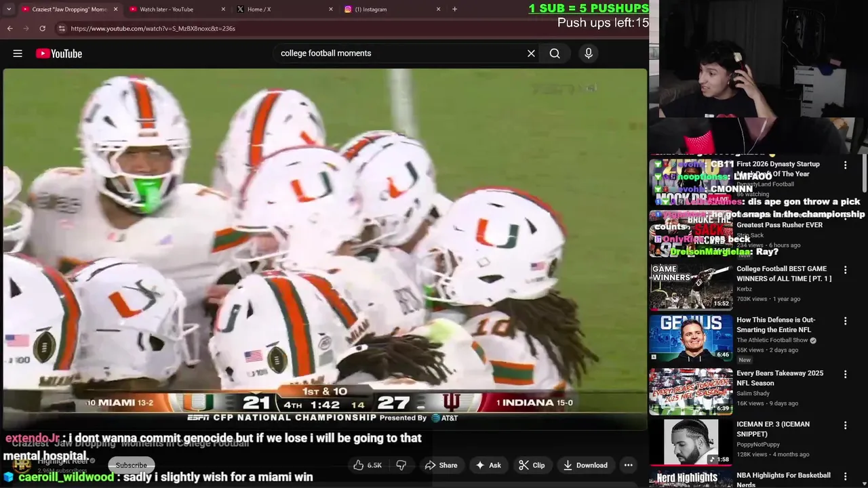Viewport: 868px width, 488px height.
Task: Close the Home / X tab
Action: [331, 9]
